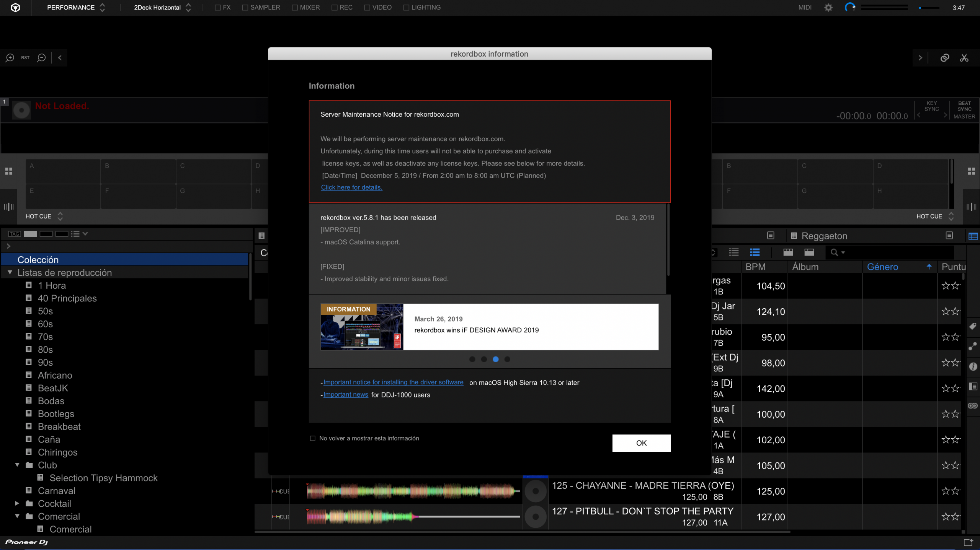Enable the VIDEO panel checkbox
Viewport: 980px width, 550px height.
click(367, 8)
